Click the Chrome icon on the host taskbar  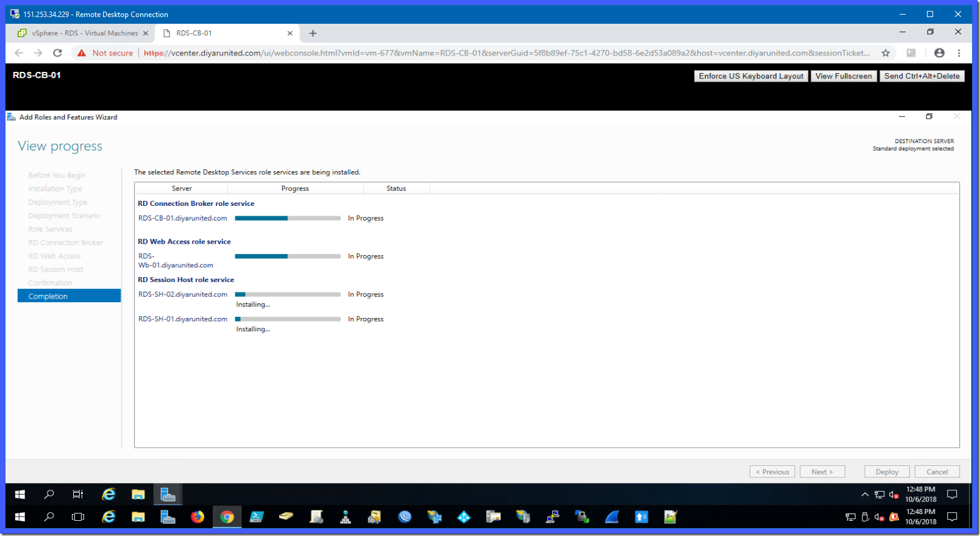click(227, 517)
